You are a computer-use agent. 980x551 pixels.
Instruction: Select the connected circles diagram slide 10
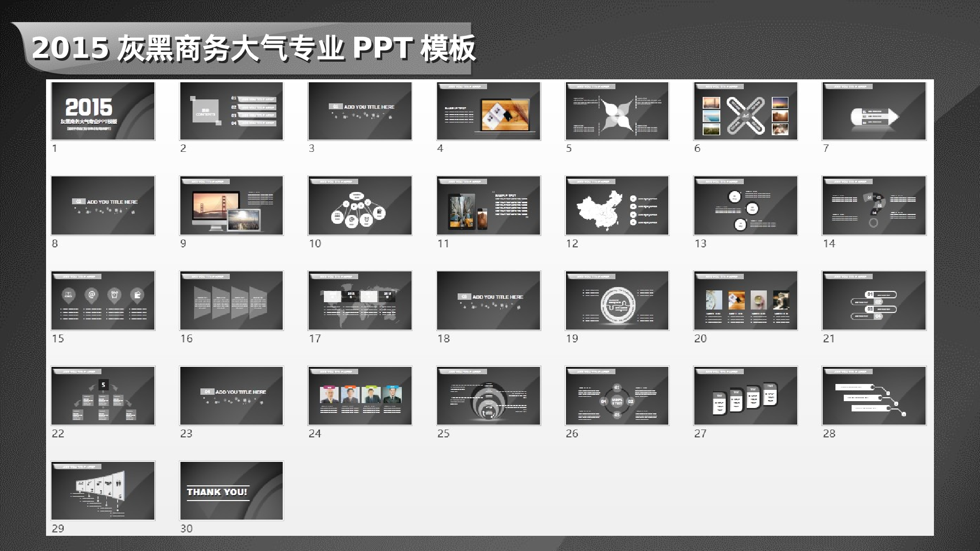pyautogui.click(x=360, y=206)
